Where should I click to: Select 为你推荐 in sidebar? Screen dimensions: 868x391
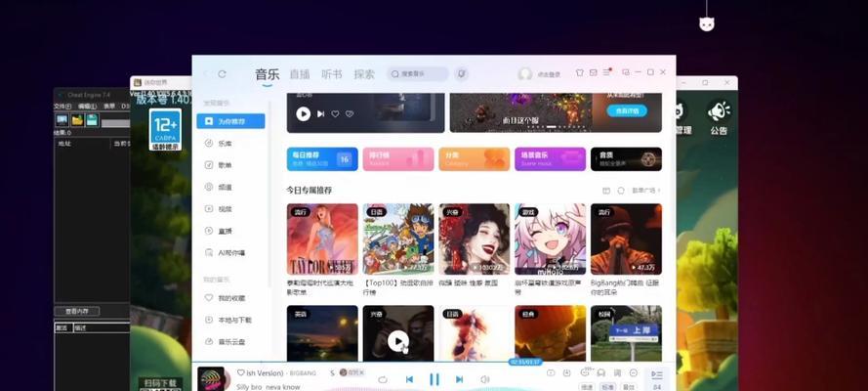230,121
